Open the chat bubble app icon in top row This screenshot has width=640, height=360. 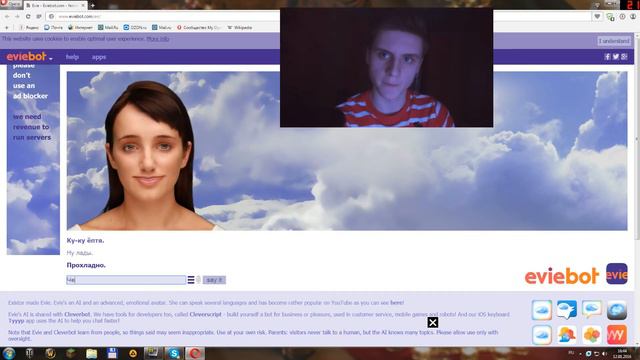(x=592, y=310)
